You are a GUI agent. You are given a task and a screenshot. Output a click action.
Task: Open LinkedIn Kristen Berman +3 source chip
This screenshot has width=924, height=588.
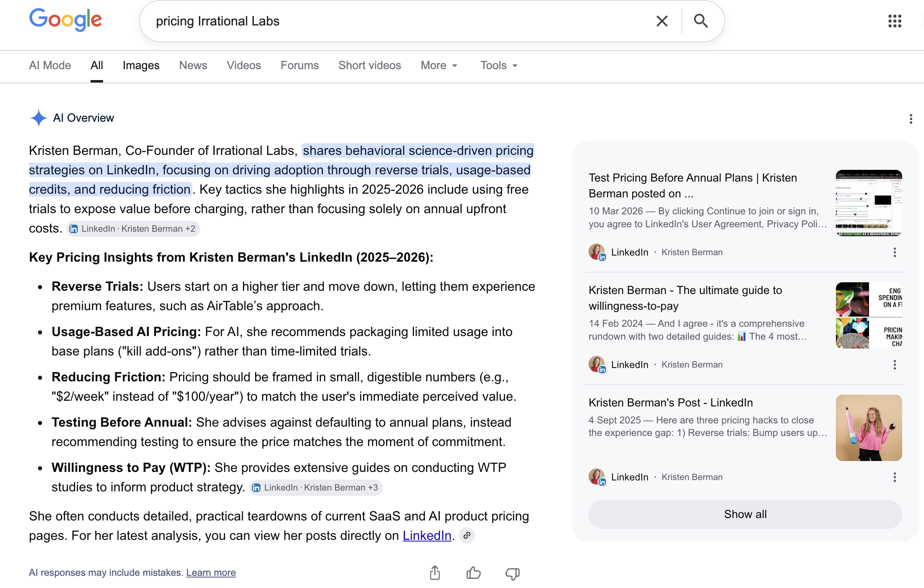[316, 488]
